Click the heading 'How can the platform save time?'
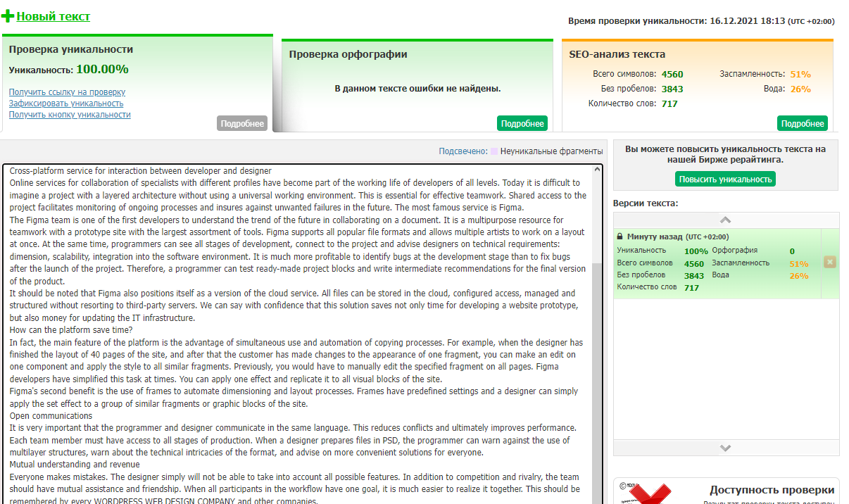This screenshot has width=849, height=504. [70, 330]
